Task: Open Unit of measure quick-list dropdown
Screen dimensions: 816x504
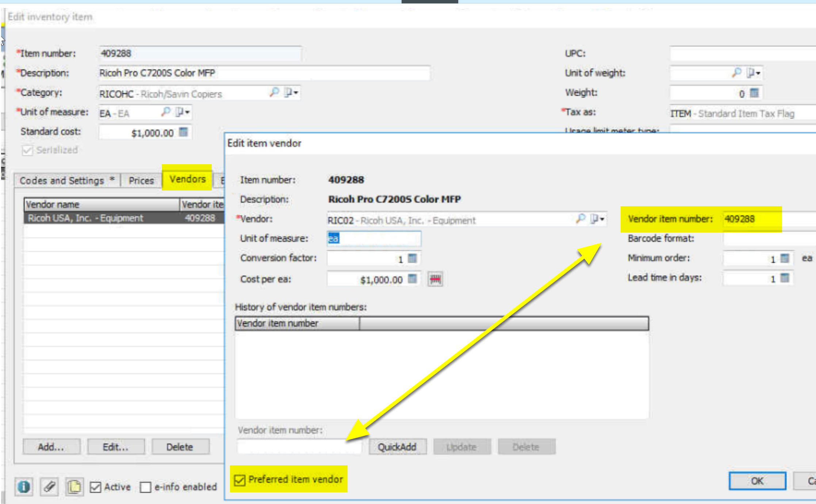Action: [x=183, y=112]
